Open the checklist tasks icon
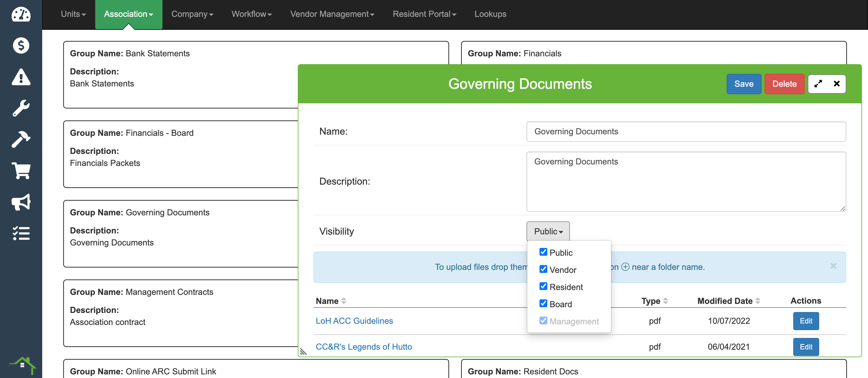 tap(21, 233)
